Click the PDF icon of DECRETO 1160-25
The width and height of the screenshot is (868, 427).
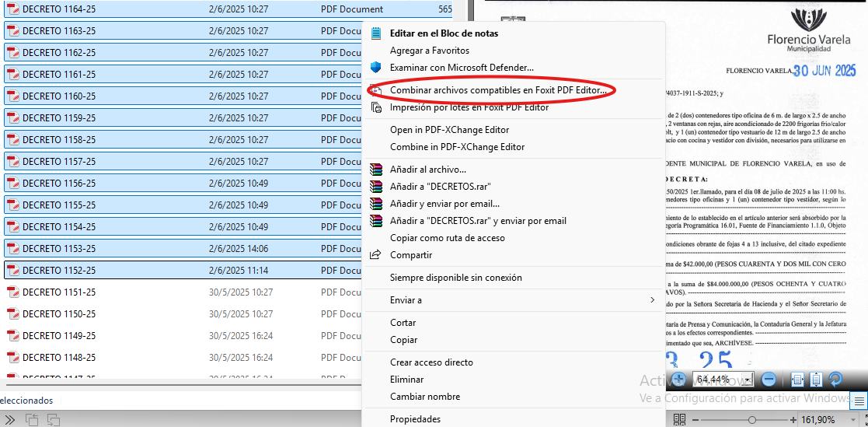tap(12, 96)
